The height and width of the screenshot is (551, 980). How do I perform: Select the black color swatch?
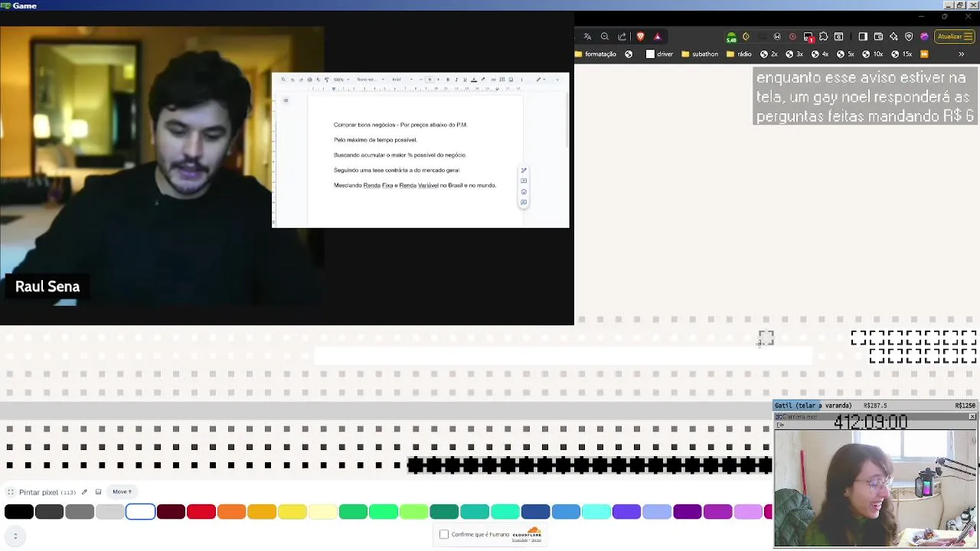coord(19,512)
